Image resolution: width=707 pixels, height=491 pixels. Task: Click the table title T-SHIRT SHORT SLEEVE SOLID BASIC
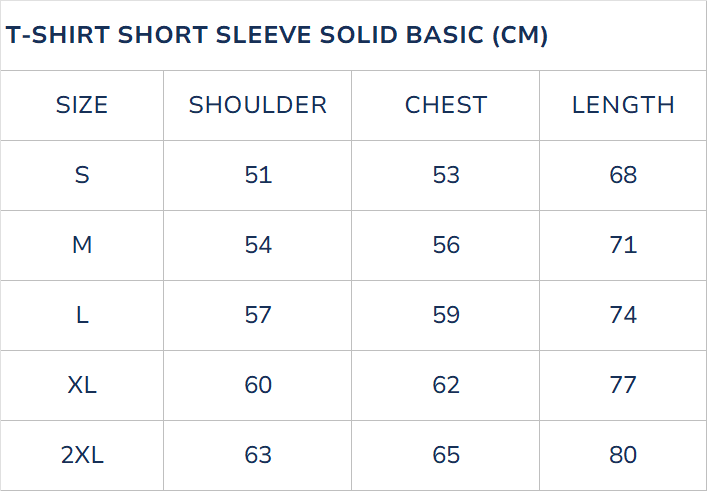[x=277, y=35]
